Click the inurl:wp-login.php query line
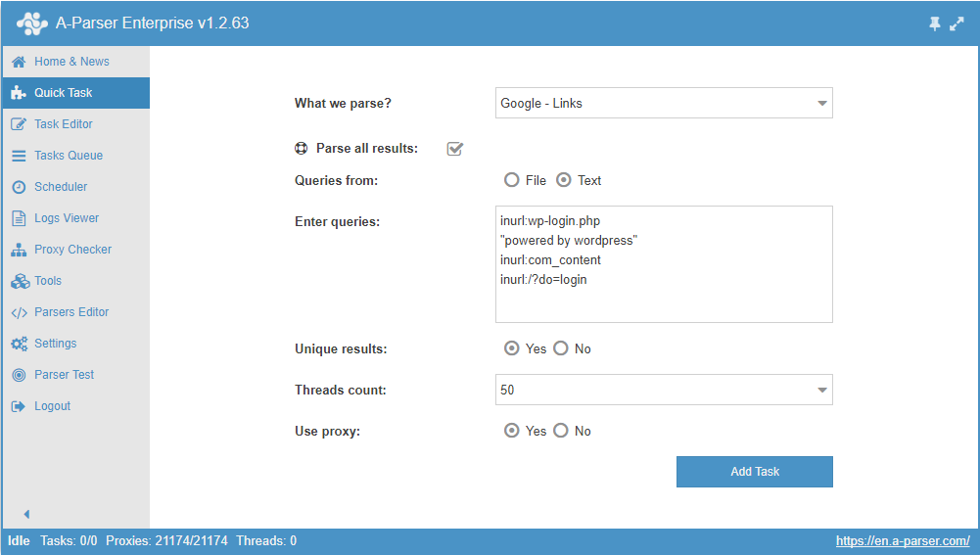980x555 pixels. 550,221
